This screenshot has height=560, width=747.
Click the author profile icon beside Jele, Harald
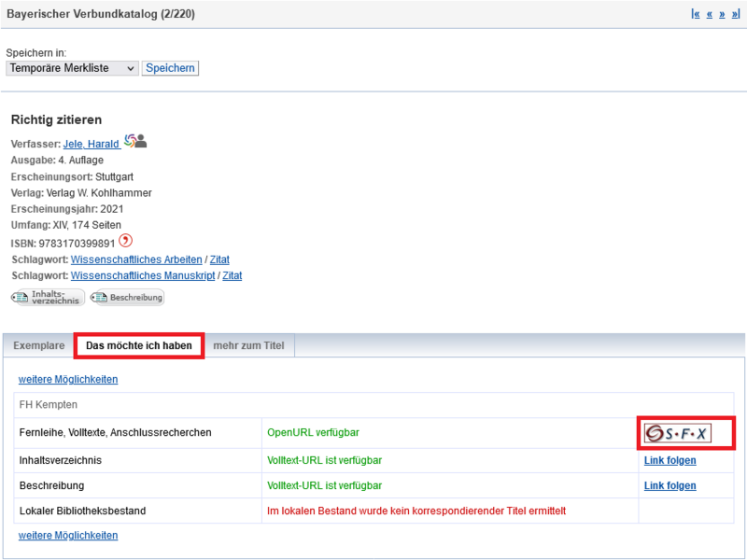pyautogui.click(x=135, y=142)
